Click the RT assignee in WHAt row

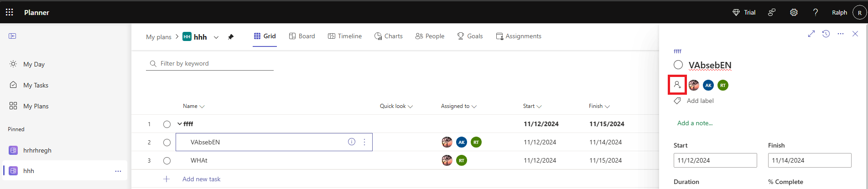tap(462, 160)
